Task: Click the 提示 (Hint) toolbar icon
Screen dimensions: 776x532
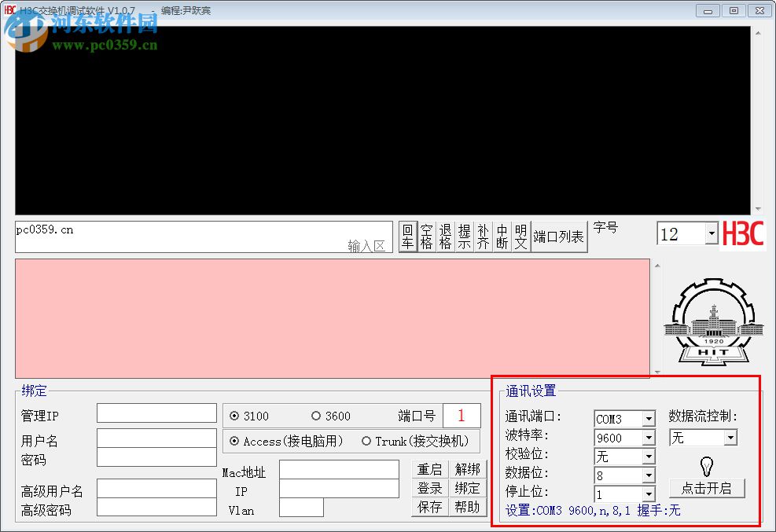Action: pyautogui.click(x=464, y=234)
